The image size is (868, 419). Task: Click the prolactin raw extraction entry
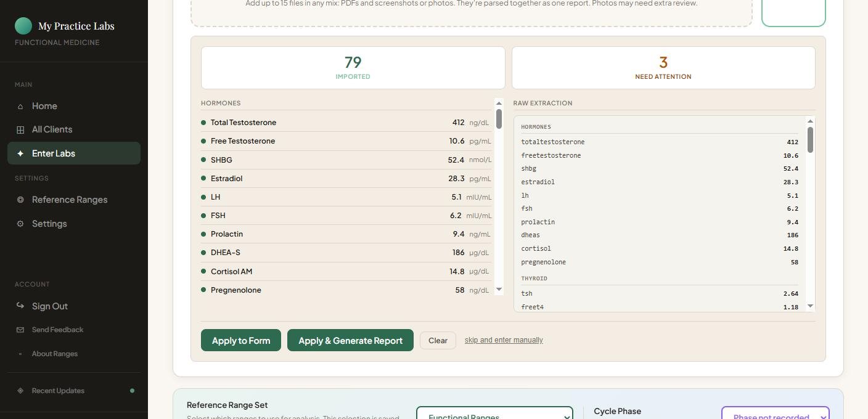pyautogui.click(x=538, y=222)
